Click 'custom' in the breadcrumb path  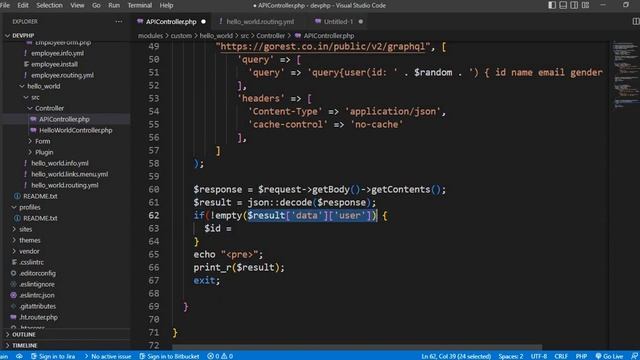(181, 36)
